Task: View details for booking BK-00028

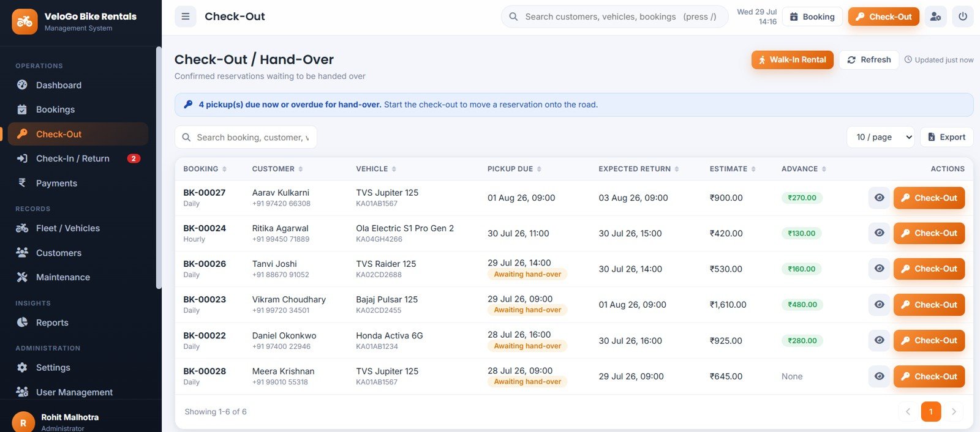Action: coord(879,376)
